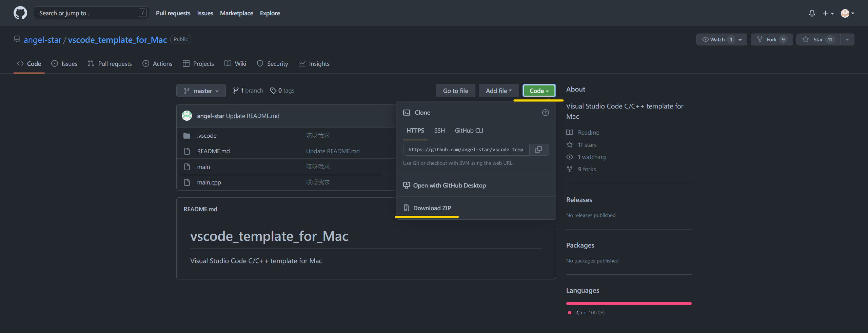Screen dimensions: 868x333
Task: Open Marketplace from the top navigation
Action: tap(236, 13)
